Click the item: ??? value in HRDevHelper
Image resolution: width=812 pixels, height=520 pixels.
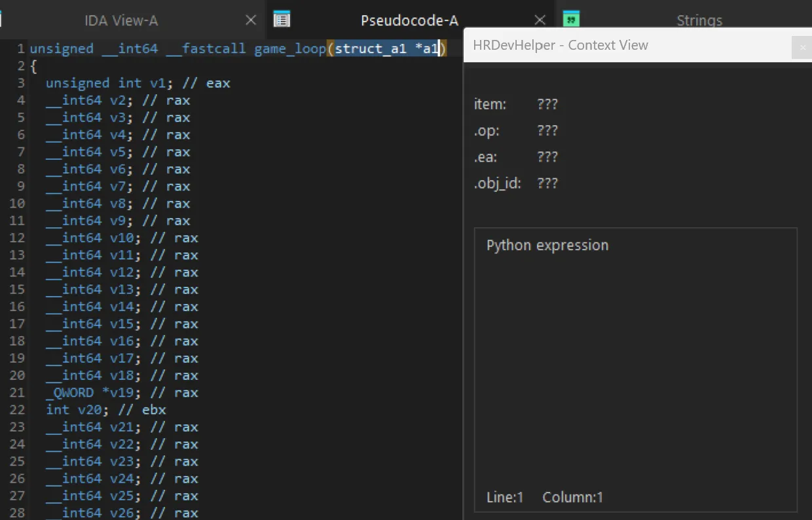(549, 103)
